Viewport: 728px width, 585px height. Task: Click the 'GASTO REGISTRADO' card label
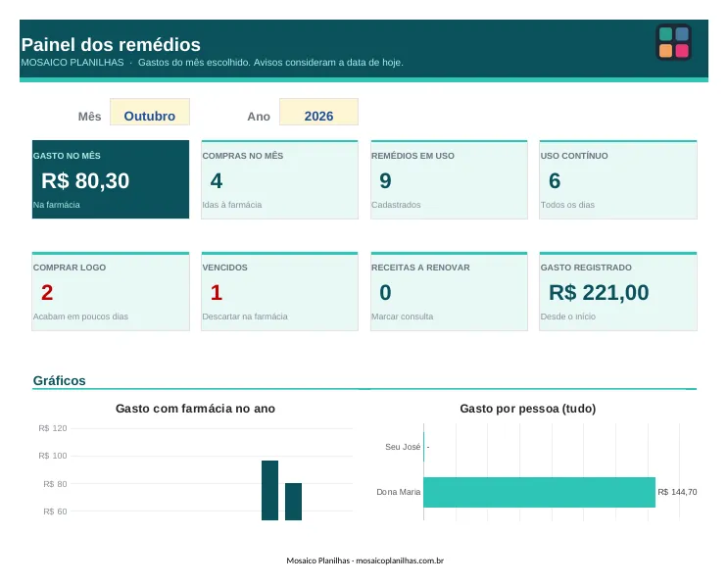point(586,268)
